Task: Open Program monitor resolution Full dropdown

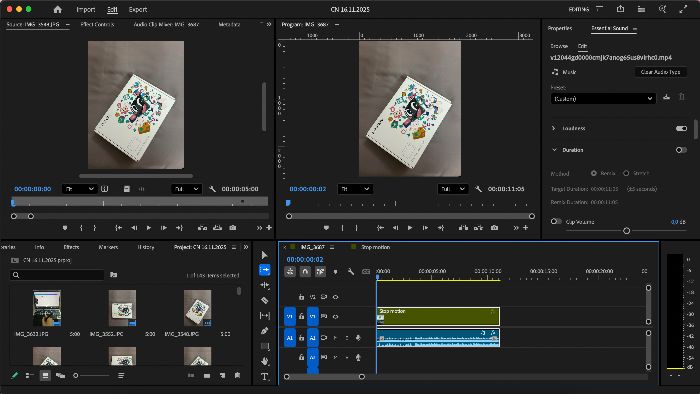Action: pyautogui.click(x=453, y=189)
